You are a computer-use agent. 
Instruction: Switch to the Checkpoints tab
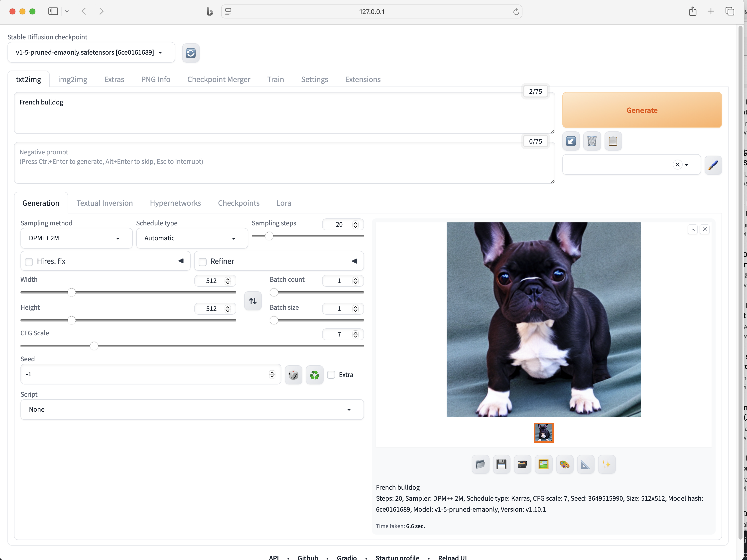pyautogui.click(x=239, y=203)
